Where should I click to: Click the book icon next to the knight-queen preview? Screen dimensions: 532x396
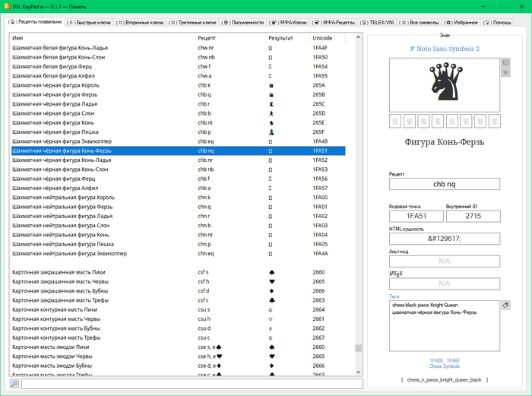tap(505, 63)
